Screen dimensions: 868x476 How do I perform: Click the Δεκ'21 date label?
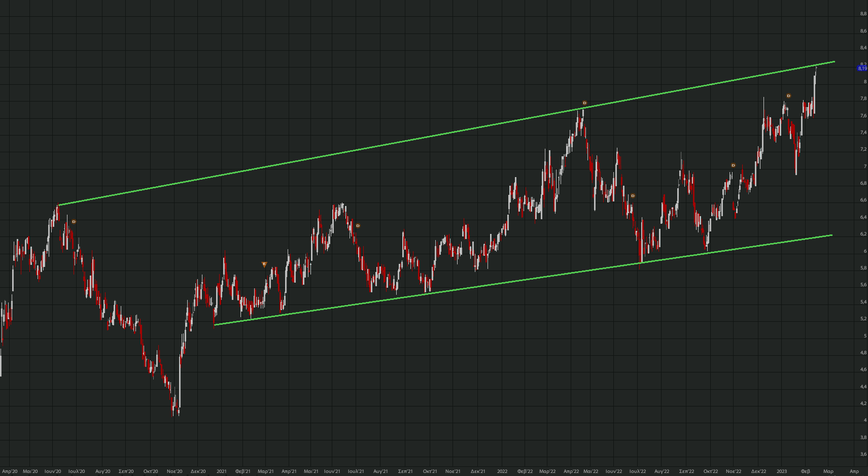(x=478, y=471)
